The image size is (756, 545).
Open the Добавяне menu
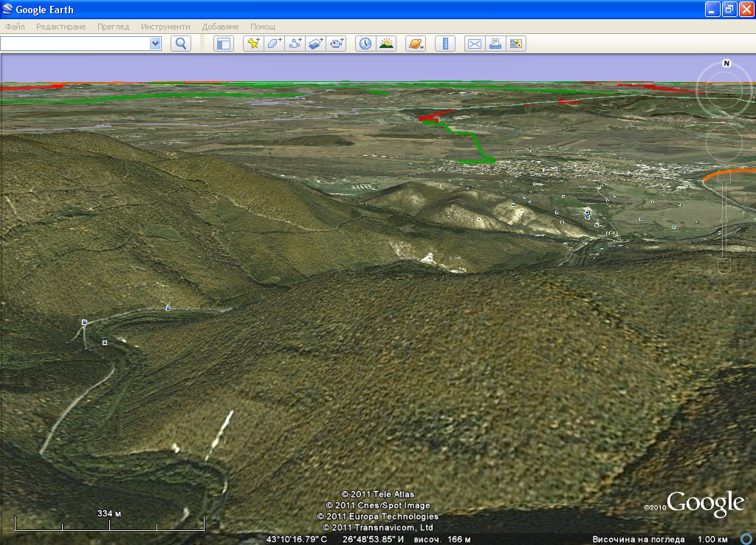coord(220,27)
